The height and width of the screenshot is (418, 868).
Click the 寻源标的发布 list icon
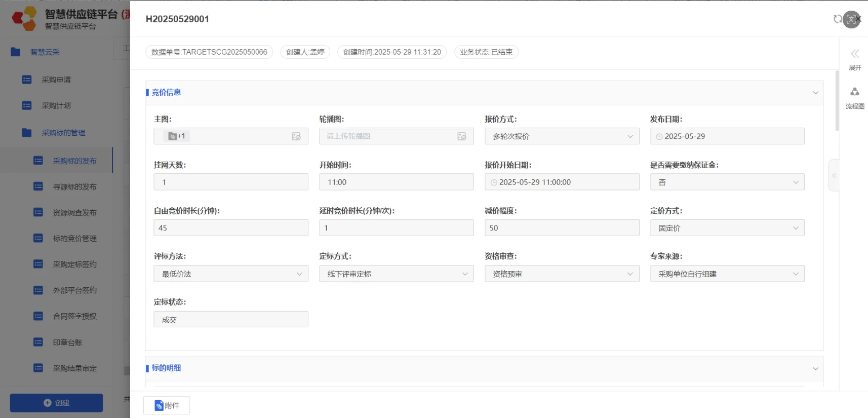point(38,186)
